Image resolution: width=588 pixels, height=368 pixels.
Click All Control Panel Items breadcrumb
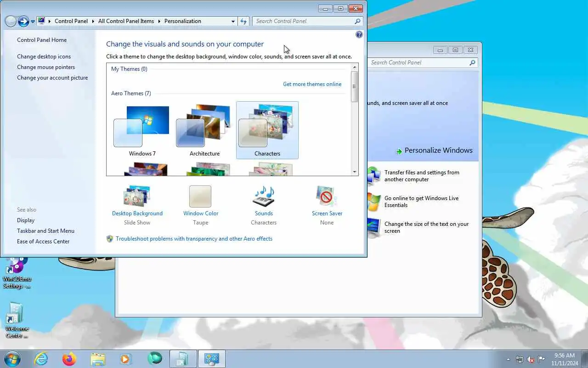click(x=126, y=21)
